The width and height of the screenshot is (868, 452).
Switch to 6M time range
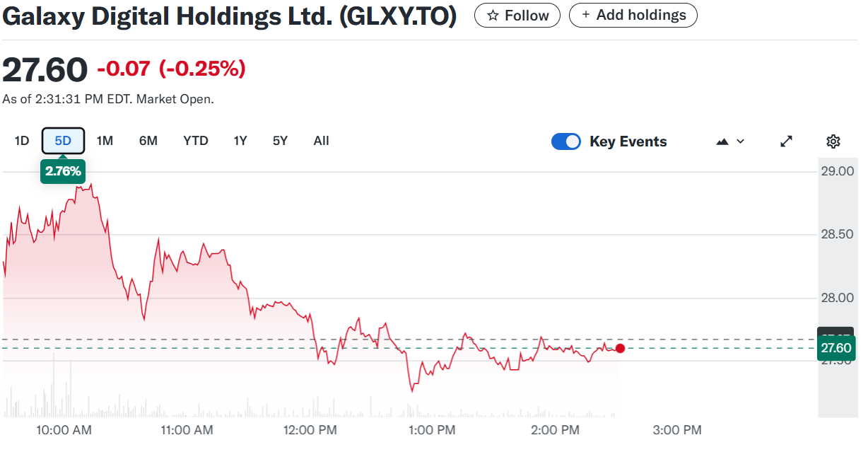[148, 141]
